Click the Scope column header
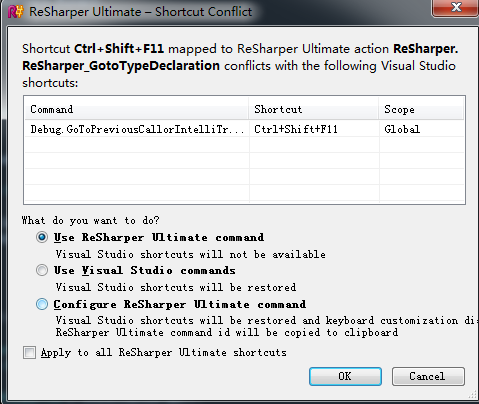This screenshot has height=404, width=479. click(421, 109)
